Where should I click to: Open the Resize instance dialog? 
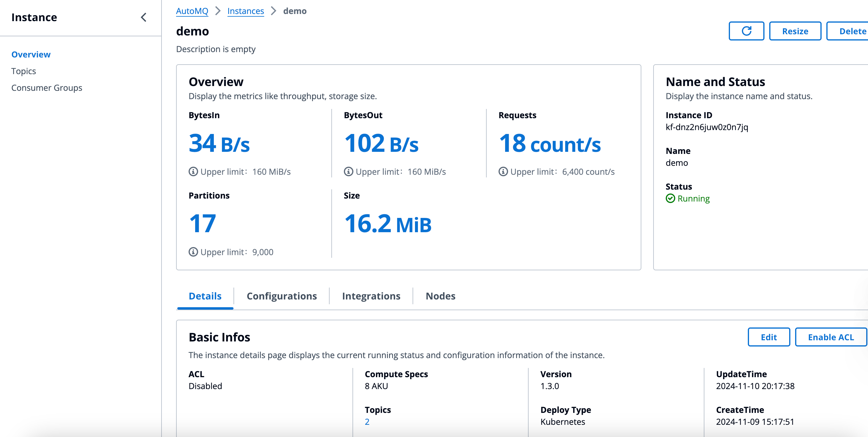[x=795, y=31]
